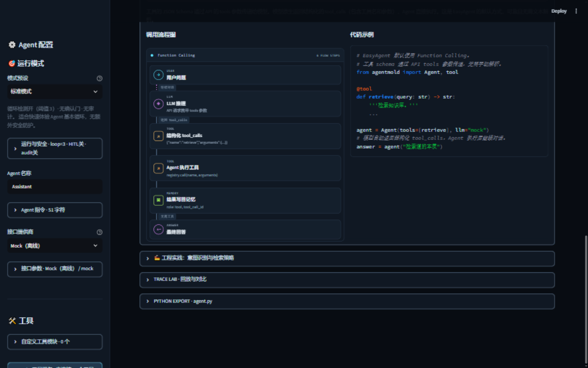Click the Agent 配置 gear icon
The height and width of the screenshot is (368, 588).
pyautogui.click(x=12, y=45)
